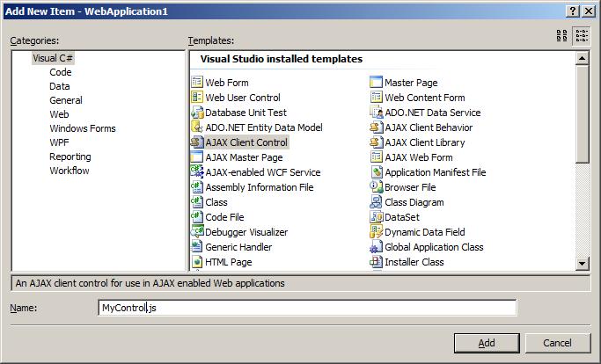The image size is (601, 364).
Task: Select the Windows Forms category
Action: tap(83, 128)
